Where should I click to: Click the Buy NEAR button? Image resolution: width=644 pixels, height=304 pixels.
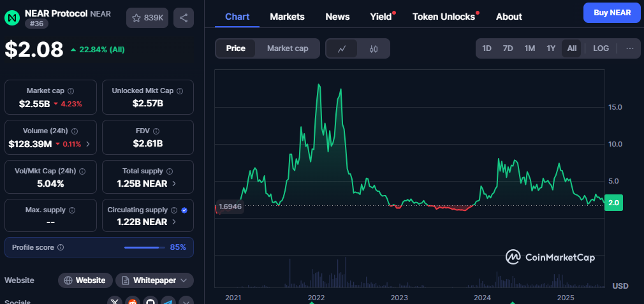[x=612, y=13]
